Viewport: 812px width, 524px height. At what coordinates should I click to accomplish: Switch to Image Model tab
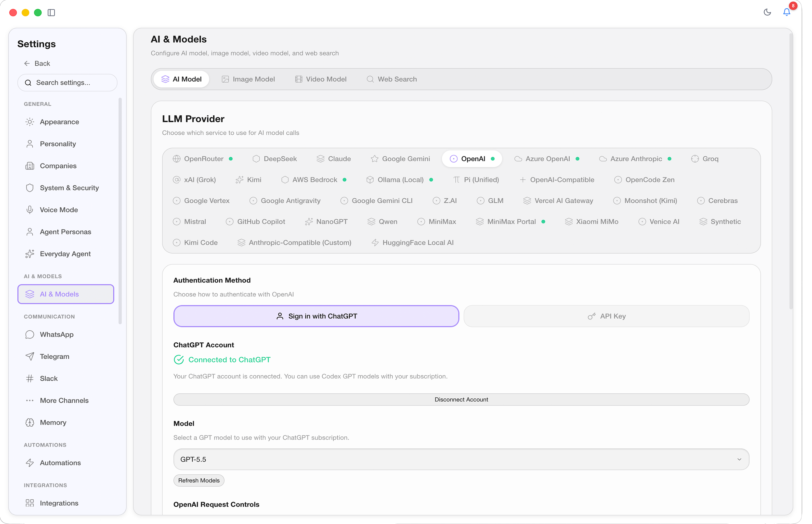click(248, 79)
